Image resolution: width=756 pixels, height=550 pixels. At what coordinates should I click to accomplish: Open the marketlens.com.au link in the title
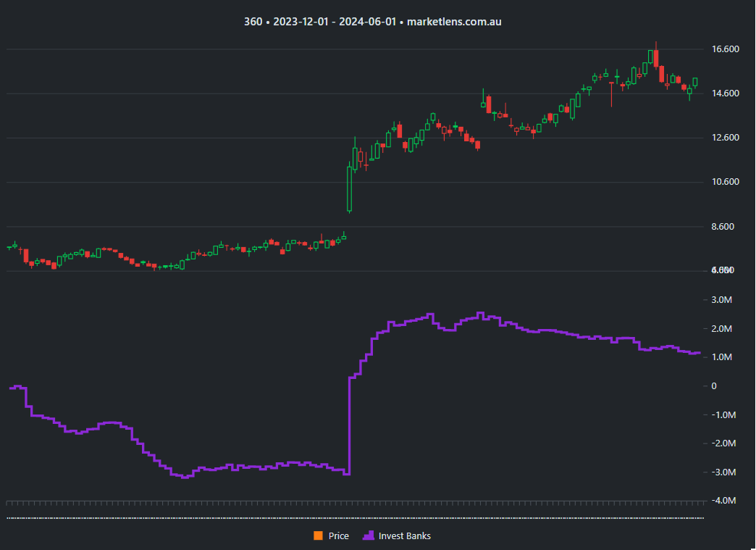pos(454,21)
